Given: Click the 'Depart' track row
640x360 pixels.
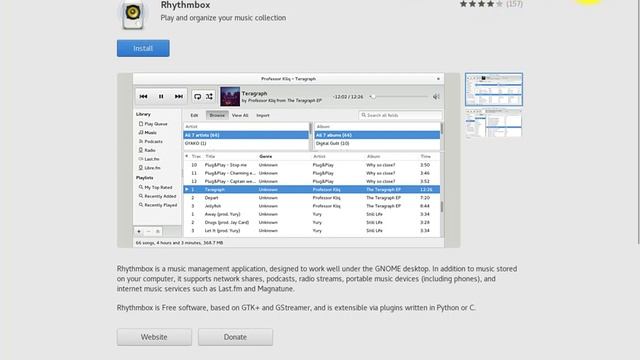Looking at the screenshot, I should pos(312,198).
